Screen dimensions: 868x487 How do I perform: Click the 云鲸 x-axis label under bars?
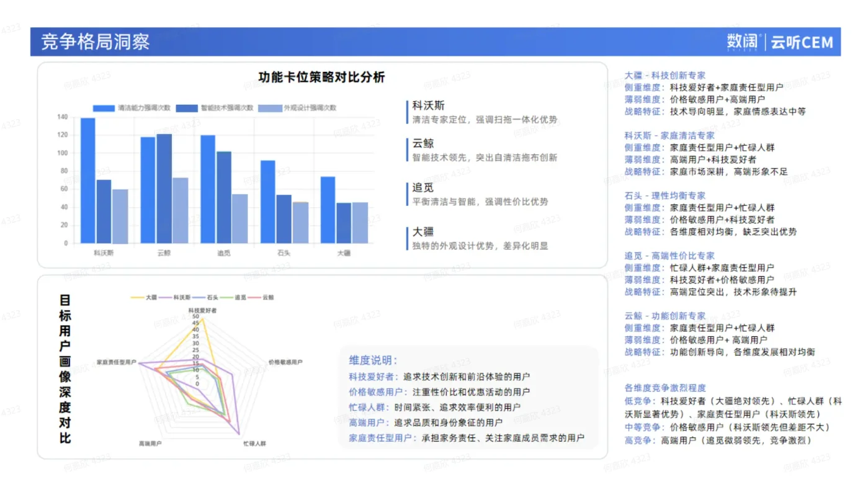[164, 253]
